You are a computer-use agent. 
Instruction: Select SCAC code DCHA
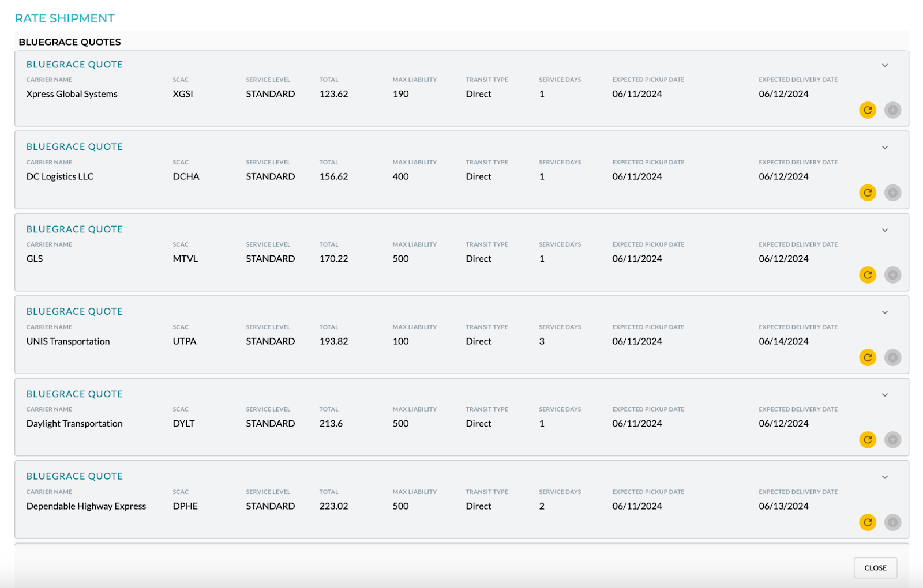[186, 176]
